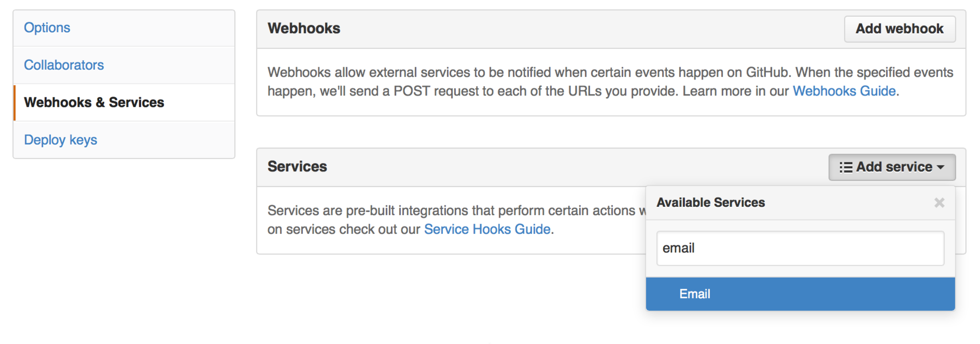Select Webhooks & Services sidebar item

point(94,103)
